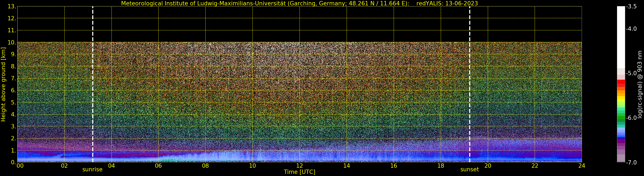
Task: Click the height axis tick label "13."
Action: pos(12,6)
